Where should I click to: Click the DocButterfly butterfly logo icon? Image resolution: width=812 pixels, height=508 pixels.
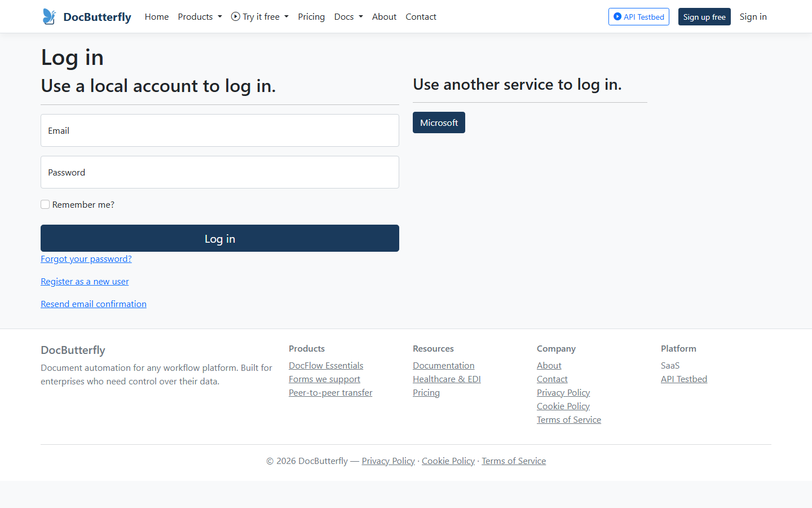pyautogui.click(x=49, y=16)
